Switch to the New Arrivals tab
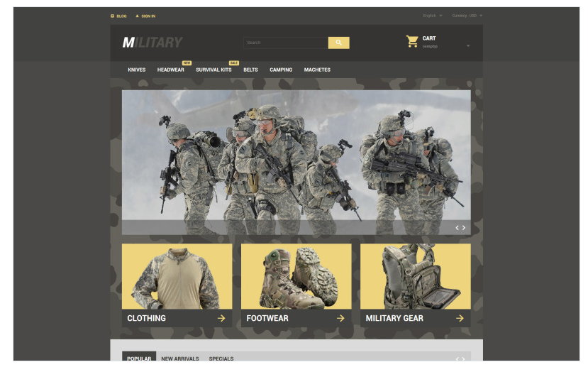588x372 pixels. 179,359
